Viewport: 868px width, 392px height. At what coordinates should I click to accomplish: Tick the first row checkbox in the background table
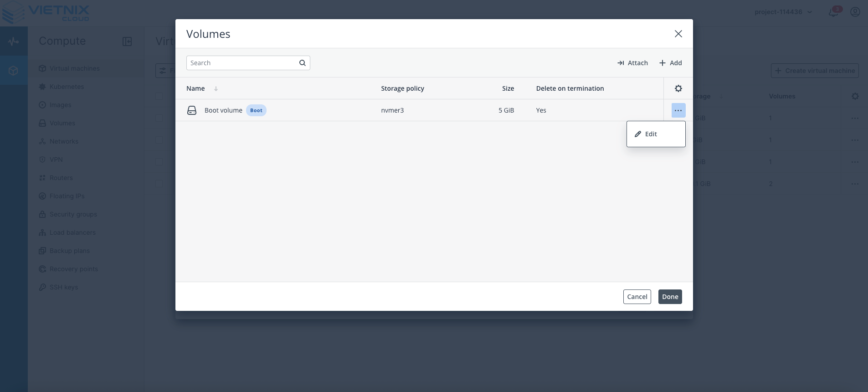(x=159, y=118)
